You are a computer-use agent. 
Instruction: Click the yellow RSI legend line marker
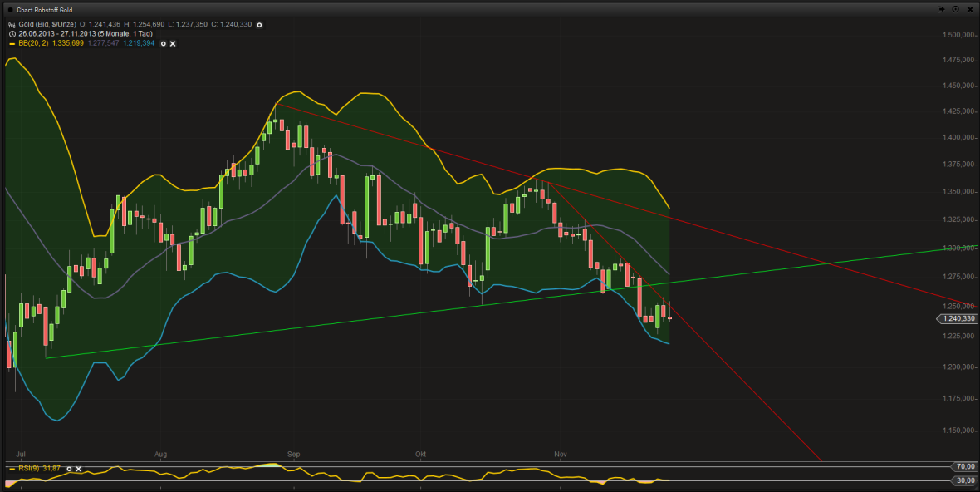pos(12,468)
